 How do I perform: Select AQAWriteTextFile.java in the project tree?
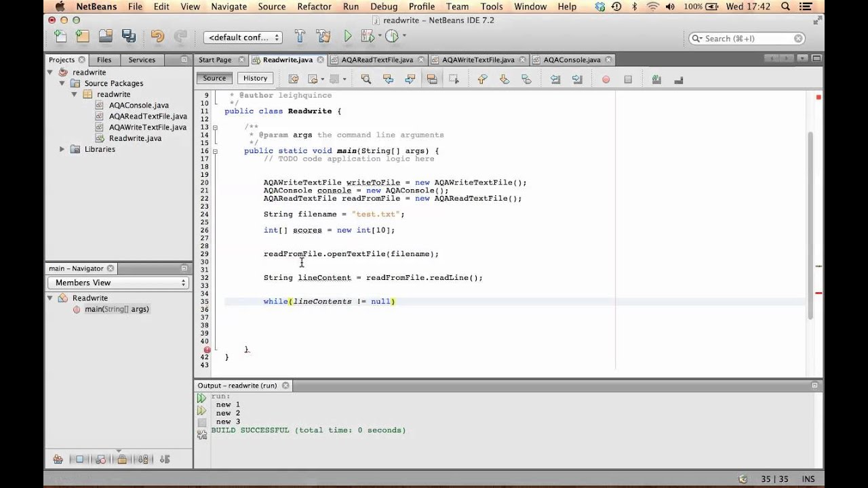click(x=148, y=127)
